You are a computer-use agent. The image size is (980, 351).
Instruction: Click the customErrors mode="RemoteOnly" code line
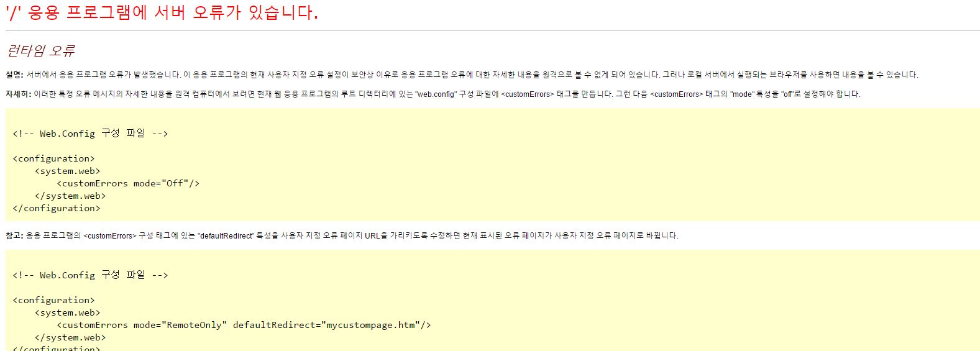(x=244, y=325)
